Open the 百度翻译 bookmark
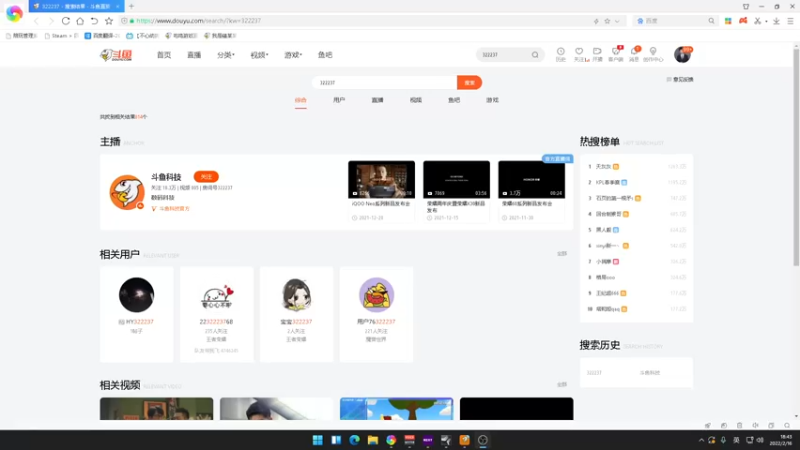This screenshot has height=450, width=800. [102, 36]
